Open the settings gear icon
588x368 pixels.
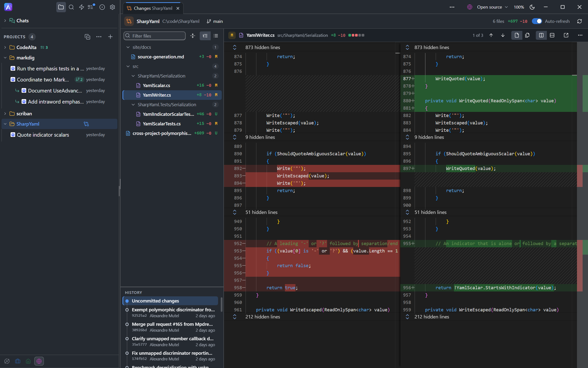click(112, 7)
